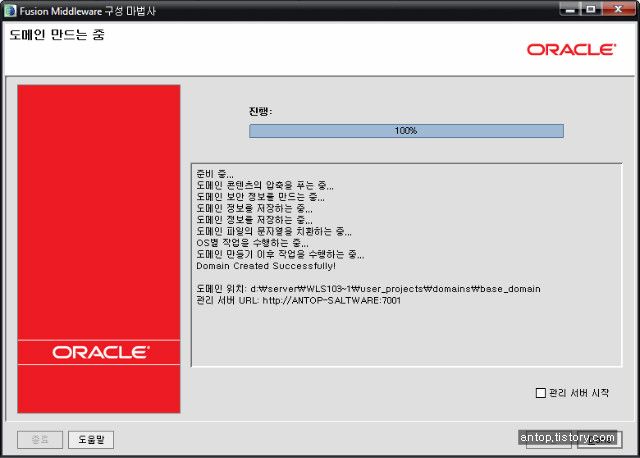Click the 관리 서버 URL http://ANTOP-SALTWARE:7001 line
The image size is (640, 458).
[x=298, y=300]
